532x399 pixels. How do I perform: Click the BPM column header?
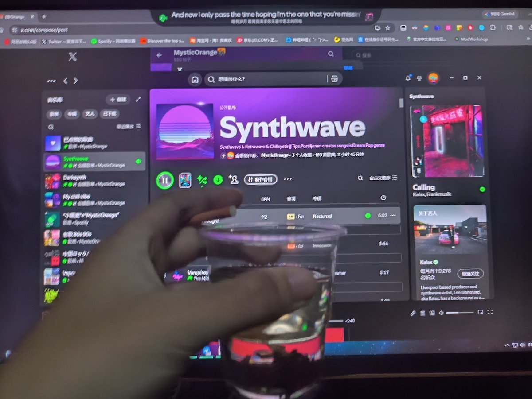pyautogui.click(x=266, y=199)
